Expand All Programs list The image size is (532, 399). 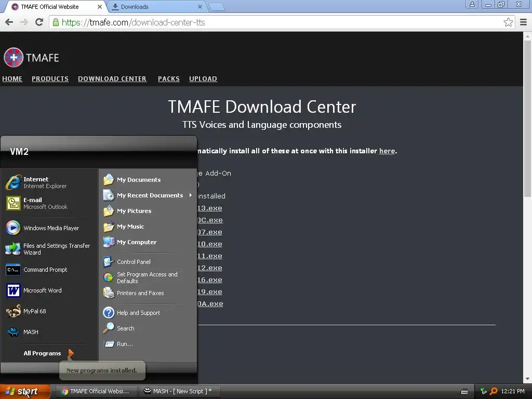[48, 353]
